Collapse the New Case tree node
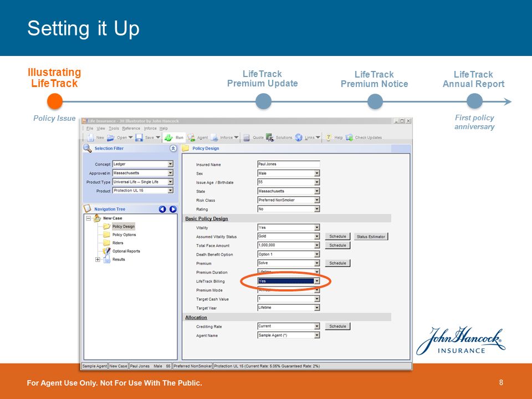532x399 pixels. [x=89, y=218]
